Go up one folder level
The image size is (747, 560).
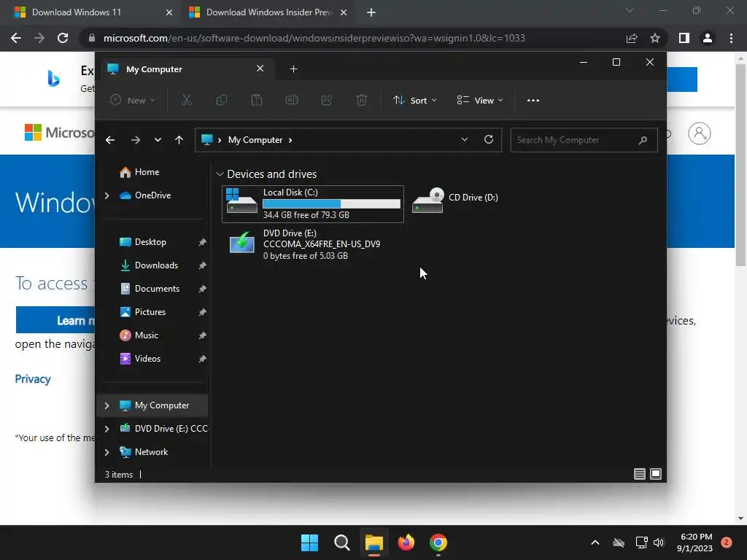click(179, 140)
